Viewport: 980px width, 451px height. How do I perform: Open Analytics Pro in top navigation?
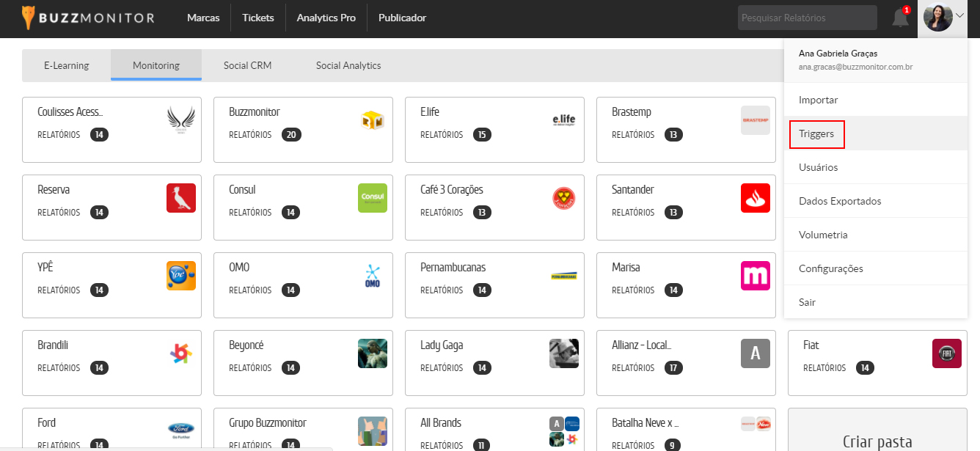point(326,18)
